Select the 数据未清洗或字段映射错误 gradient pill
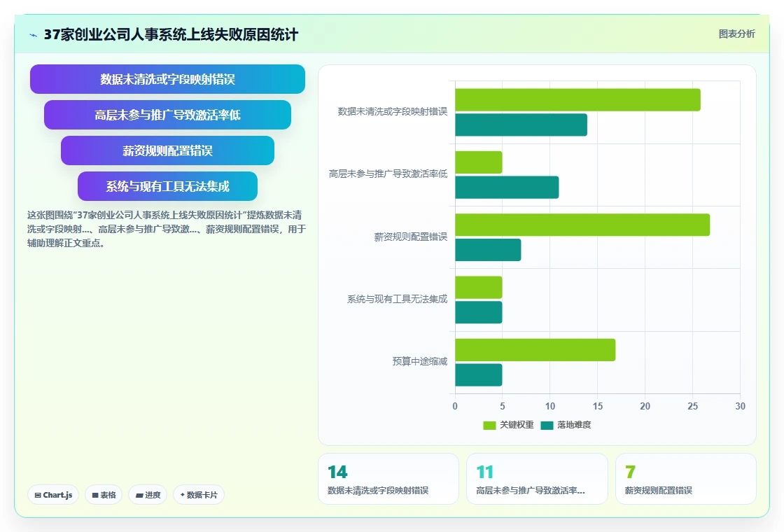 [x=167, y=79]
